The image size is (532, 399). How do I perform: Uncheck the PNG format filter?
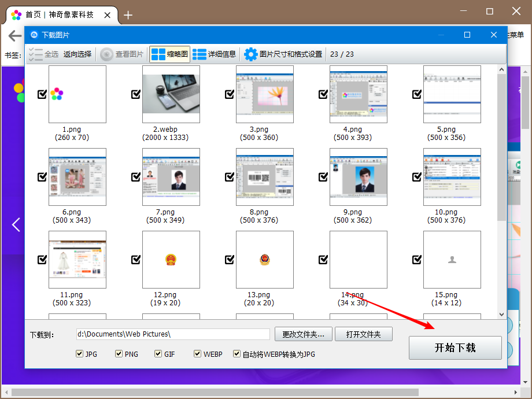[119, 354]
